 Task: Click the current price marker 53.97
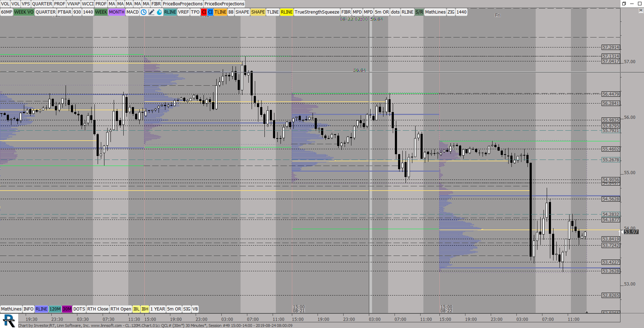(x=631, y=232)
